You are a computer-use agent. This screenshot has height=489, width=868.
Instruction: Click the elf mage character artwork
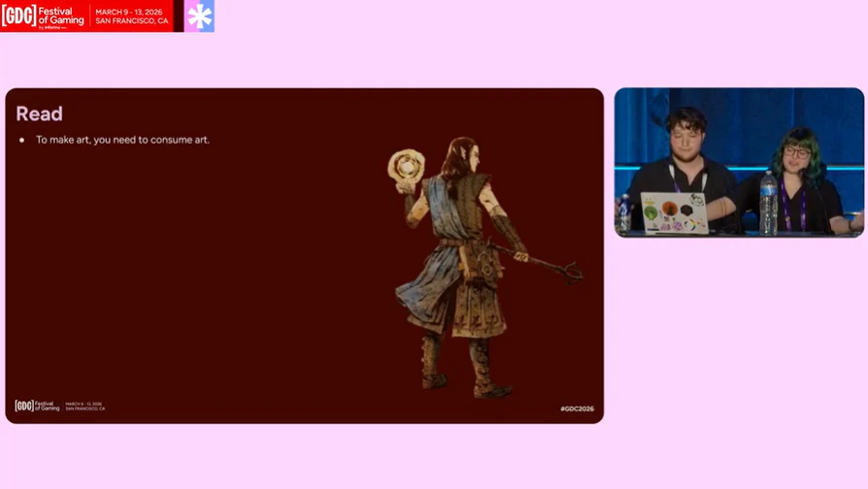[x=484, y=267]
